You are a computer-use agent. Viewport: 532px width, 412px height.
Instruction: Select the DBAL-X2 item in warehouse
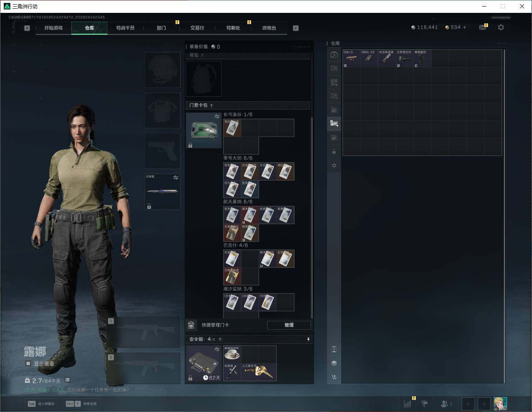[x=369, y=59]
